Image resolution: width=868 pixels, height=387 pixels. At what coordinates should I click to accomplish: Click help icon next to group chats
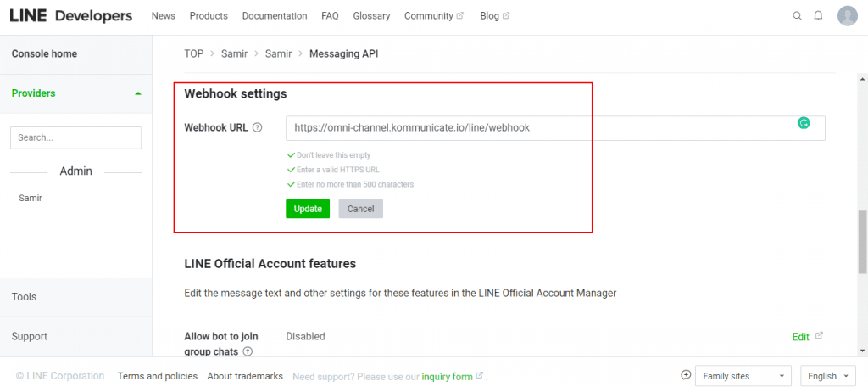248,351
